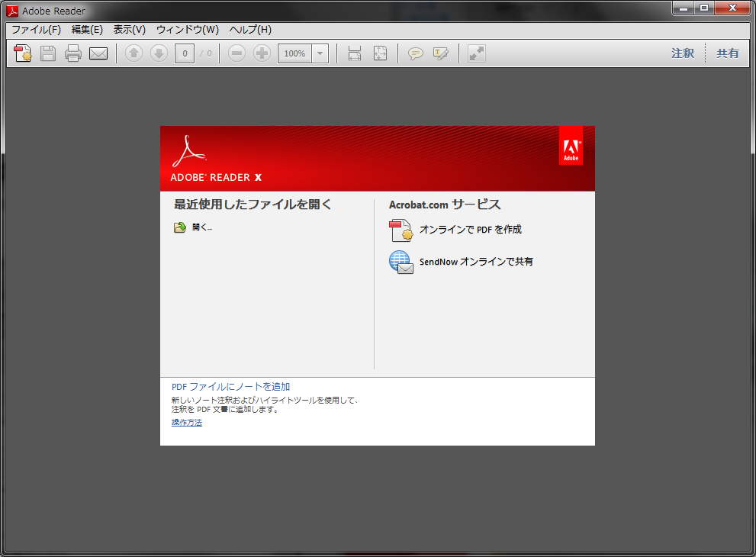Click the fit width scrolling icon
The height and width of the screenshot is (557, 756).
pyautogui.click(x=355, y=53)
